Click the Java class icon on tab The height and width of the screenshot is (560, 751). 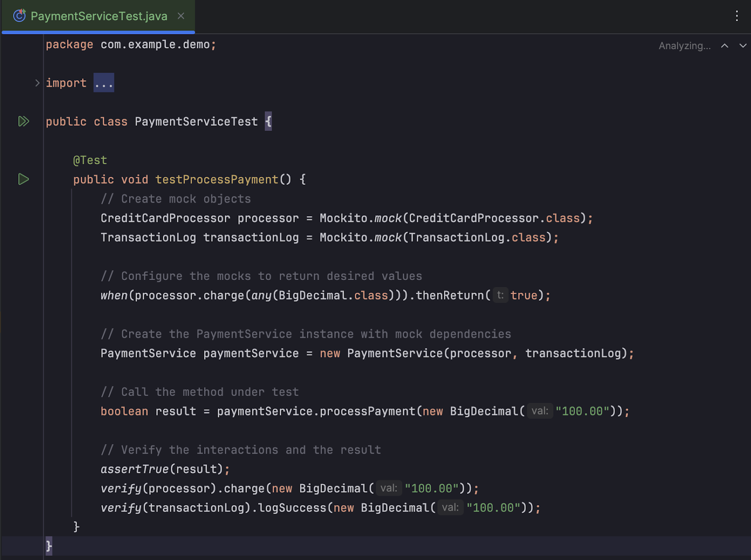pyautogui.click(x=19, y=16)
